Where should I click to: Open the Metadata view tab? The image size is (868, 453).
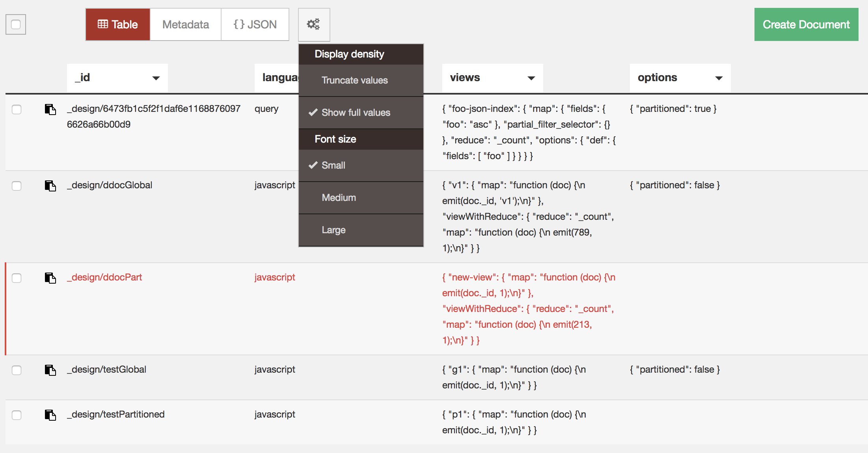pos(185,24)
